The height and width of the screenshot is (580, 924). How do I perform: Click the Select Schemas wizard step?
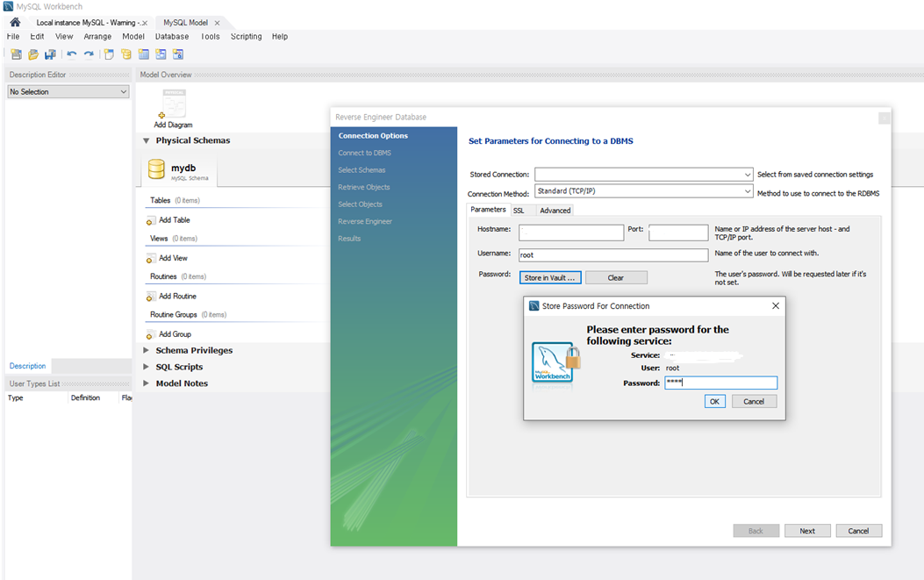(x=362, y=169)
